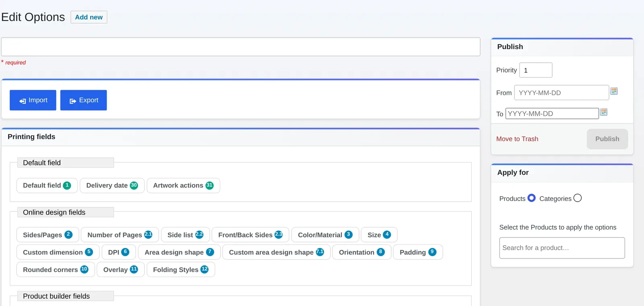Click the Printing fields panel header
This screenshot has width=644, height=306.
pyautogui.click(x=241, y=137)
